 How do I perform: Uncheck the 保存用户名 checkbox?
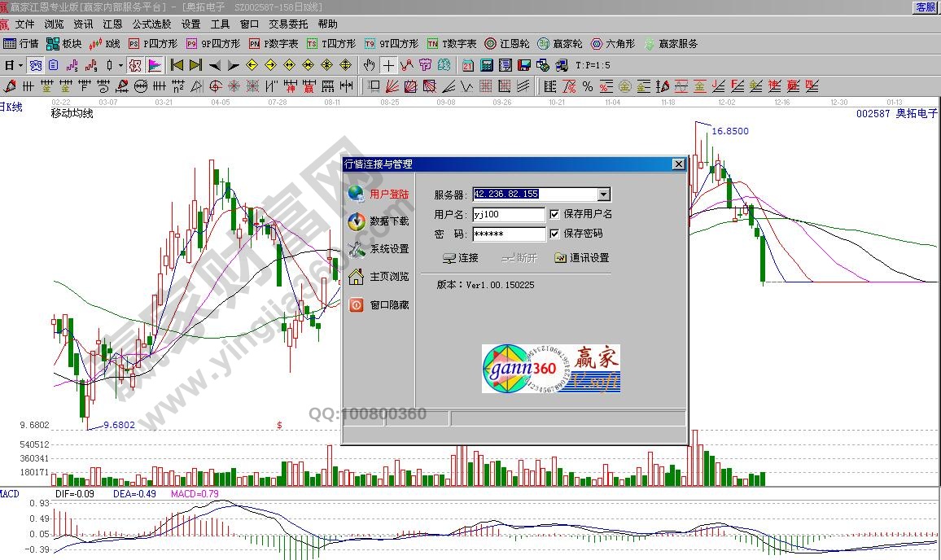pyautogui.click(x=555, y=214)
